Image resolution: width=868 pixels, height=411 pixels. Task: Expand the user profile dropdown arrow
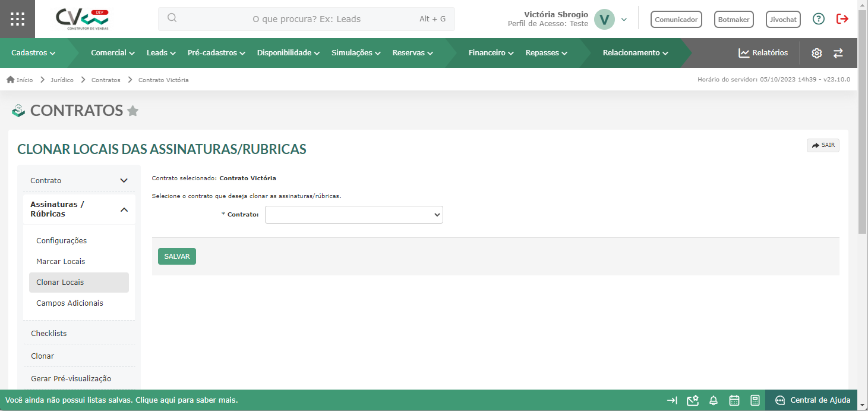pos(624,20)
